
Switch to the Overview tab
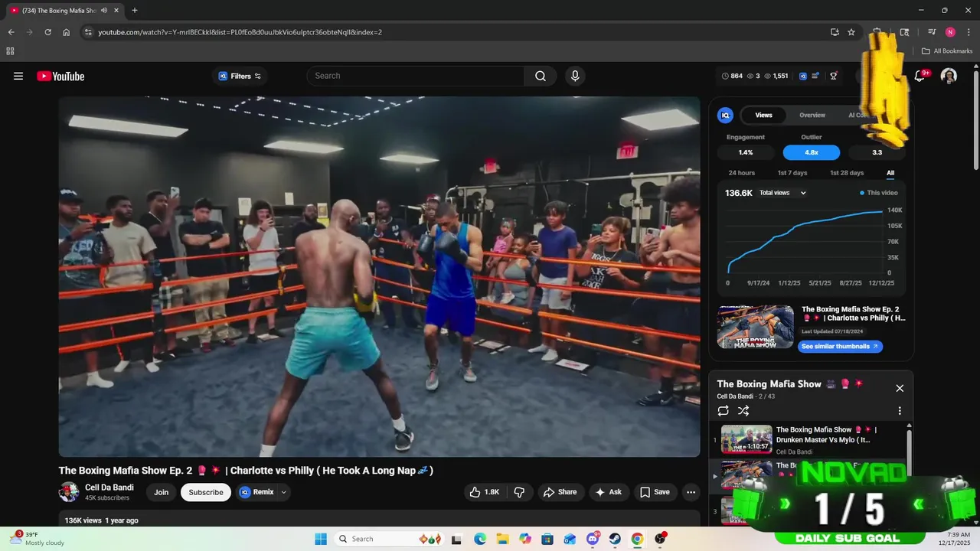tap(812, 115)
